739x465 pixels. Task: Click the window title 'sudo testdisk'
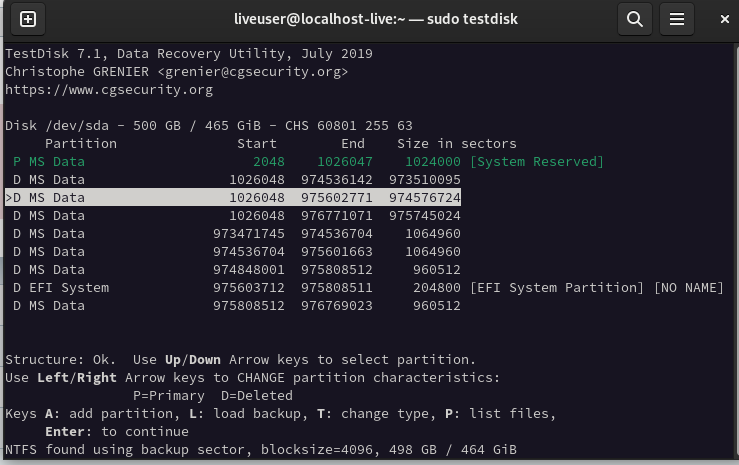coord(472,19)
